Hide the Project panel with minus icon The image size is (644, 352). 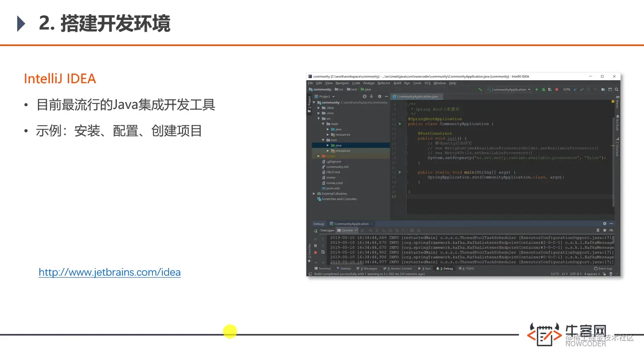[386, 96]
